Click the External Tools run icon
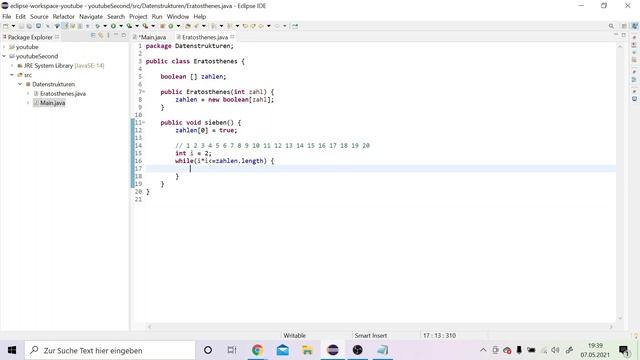Image resolution: width=640 pixels, height=360 pixels. 145,26
